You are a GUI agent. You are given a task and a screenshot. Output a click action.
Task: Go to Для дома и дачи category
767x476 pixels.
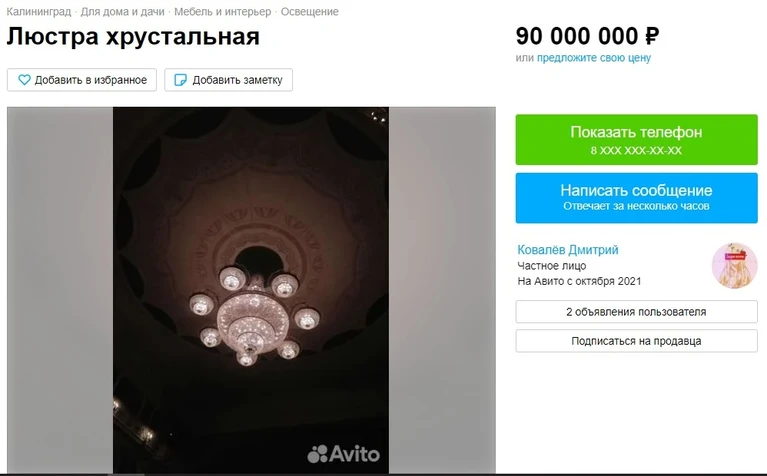tap(122, 11)
